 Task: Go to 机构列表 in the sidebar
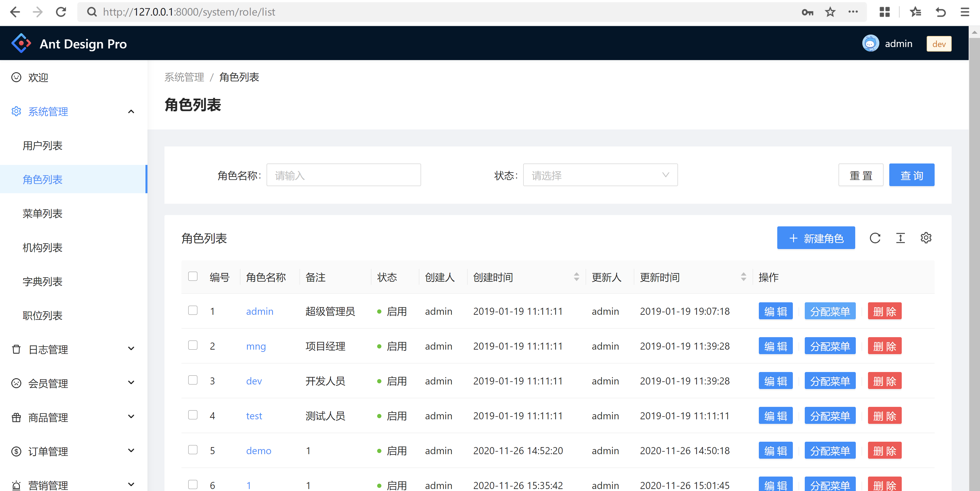(x=73, y=247)
